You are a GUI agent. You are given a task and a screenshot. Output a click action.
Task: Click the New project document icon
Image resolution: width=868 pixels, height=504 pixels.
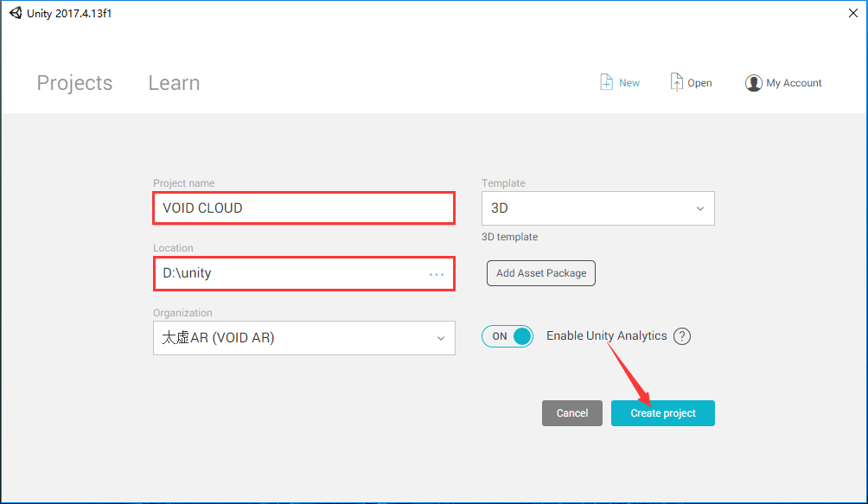point(607,82)
